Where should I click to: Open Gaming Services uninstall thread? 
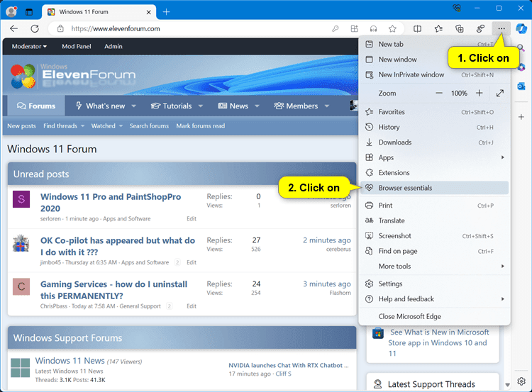[x=113, y=290]
